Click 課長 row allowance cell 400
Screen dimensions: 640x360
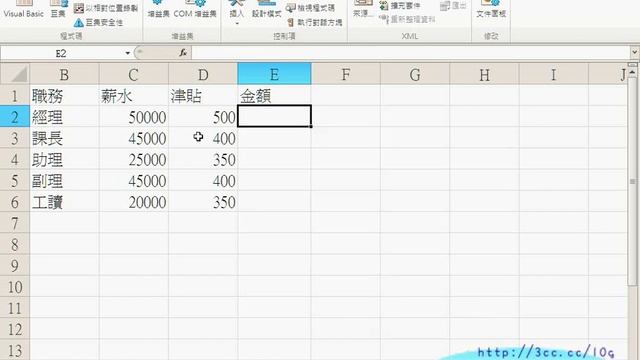click(203, 138)
